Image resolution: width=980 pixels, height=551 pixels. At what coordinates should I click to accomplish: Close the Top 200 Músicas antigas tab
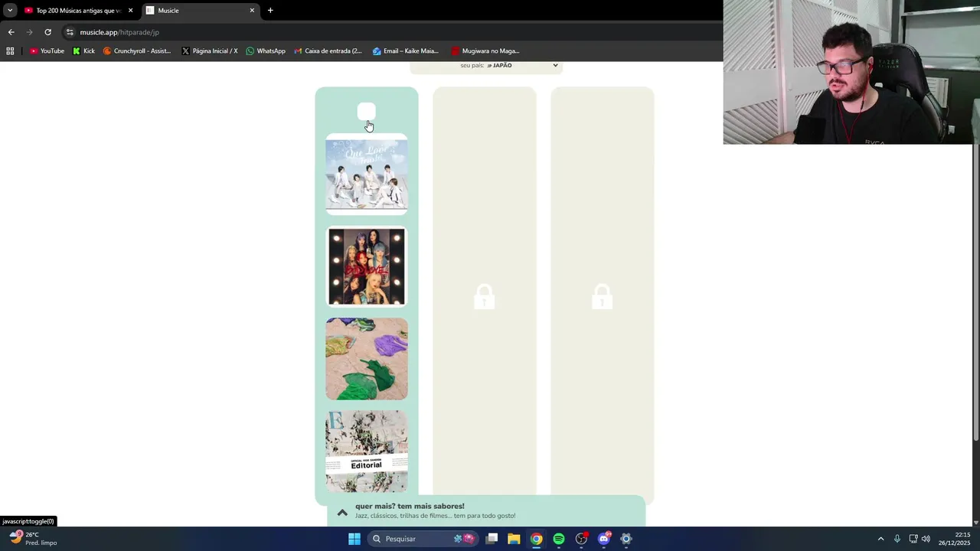point(130,11)
